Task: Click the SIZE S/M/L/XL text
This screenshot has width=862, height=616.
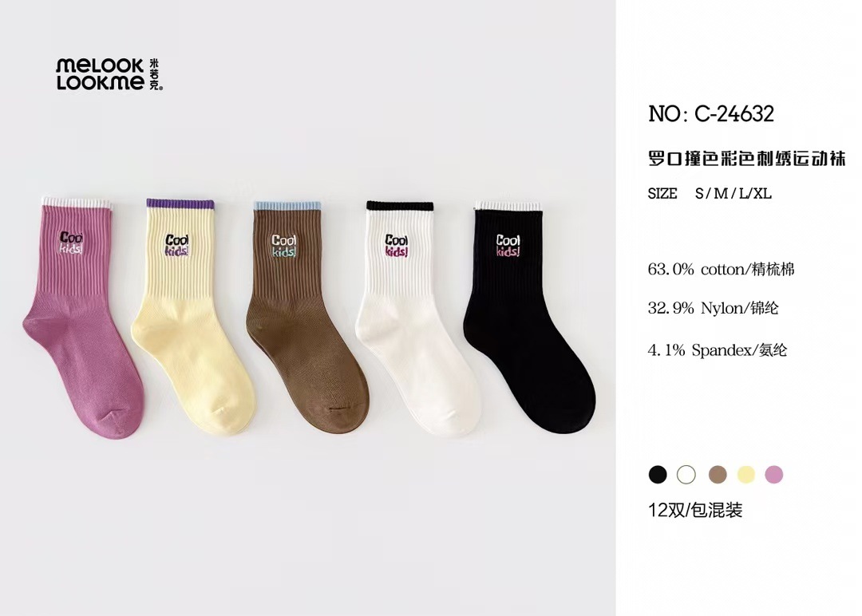Action: [710, 193]
